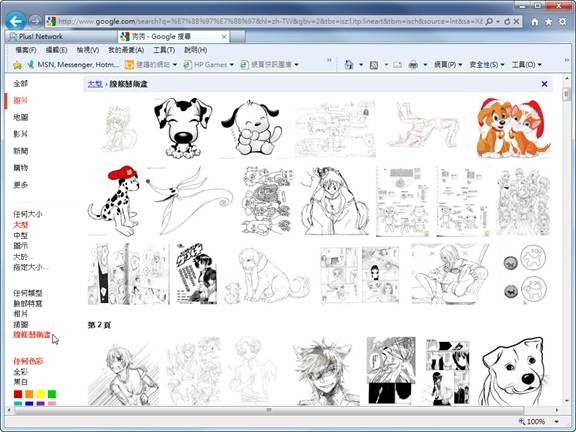Open the 說明(H) menu
Screen dimensions: 576x432
click(x=195, y=50)
